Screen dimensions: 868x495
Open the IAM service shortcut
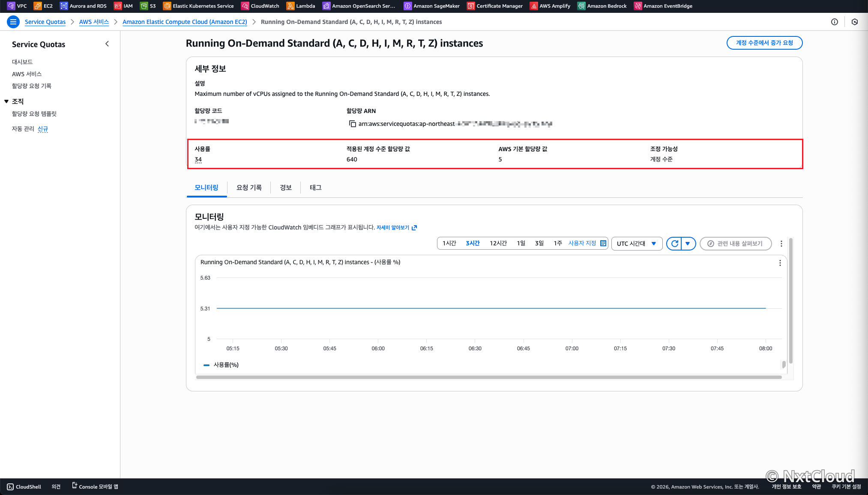[123, 6]
